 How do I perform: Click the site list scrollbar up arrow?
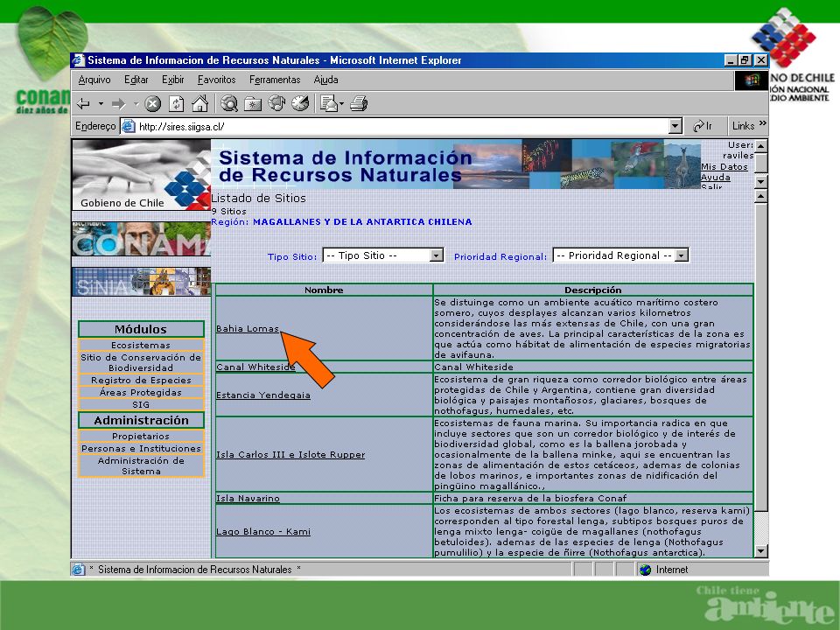click(x=760, y=197)
